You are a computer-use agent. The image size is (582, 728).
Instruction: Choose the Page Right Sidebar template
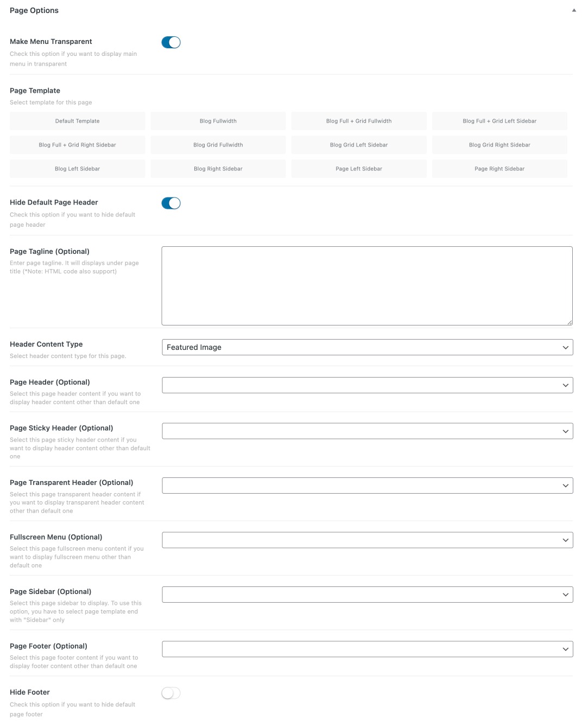pyautogui.click(x=499, y=168)
